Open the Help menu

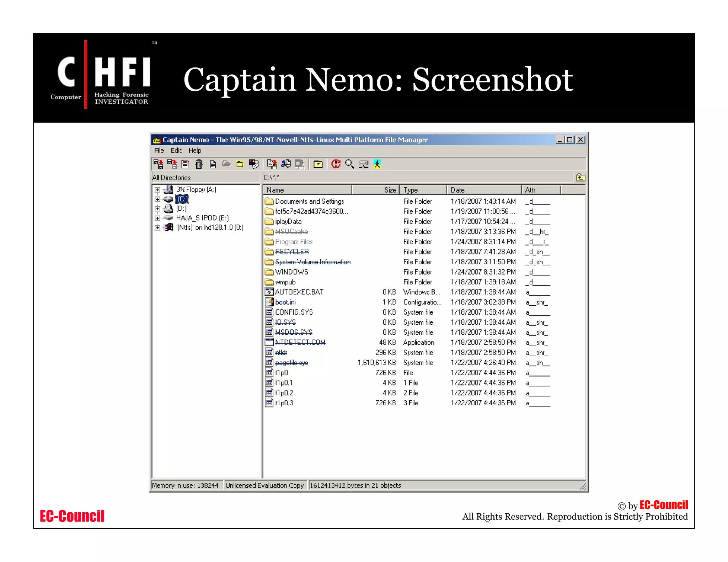pyautogui.click(x=194, y=151)
